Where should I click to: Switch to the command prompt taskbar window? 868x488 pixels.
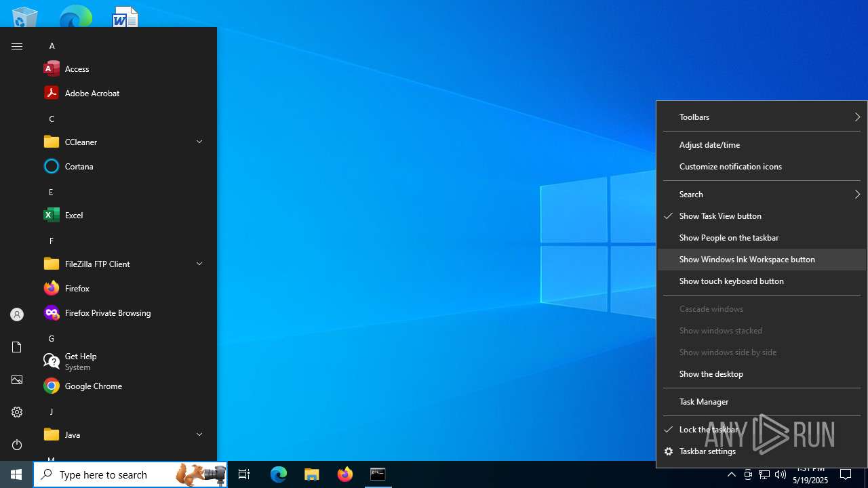click(x=378, y=474)
